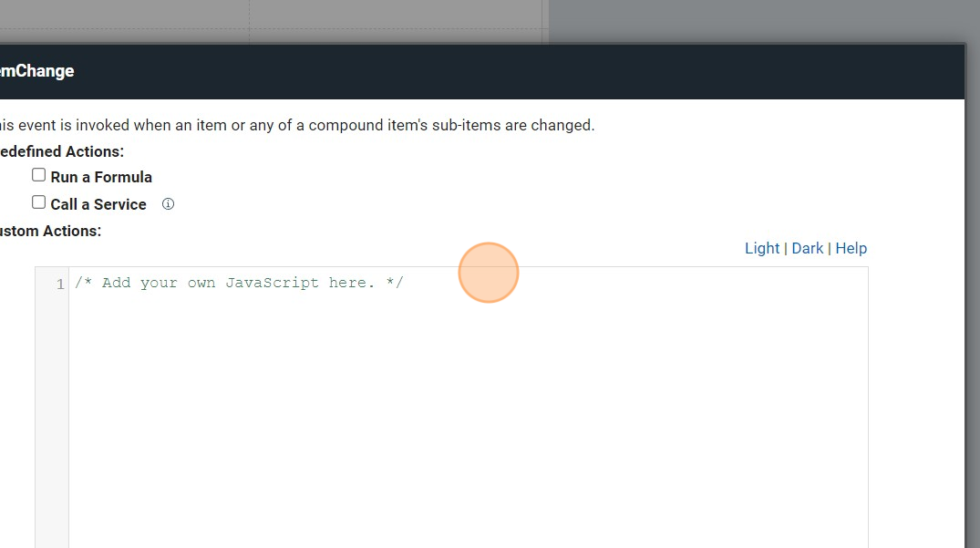Image resolution: width=980 pixels, height=548 pixels.
Task: Switch editor to the Light theme
Action: tap(762, 248)
